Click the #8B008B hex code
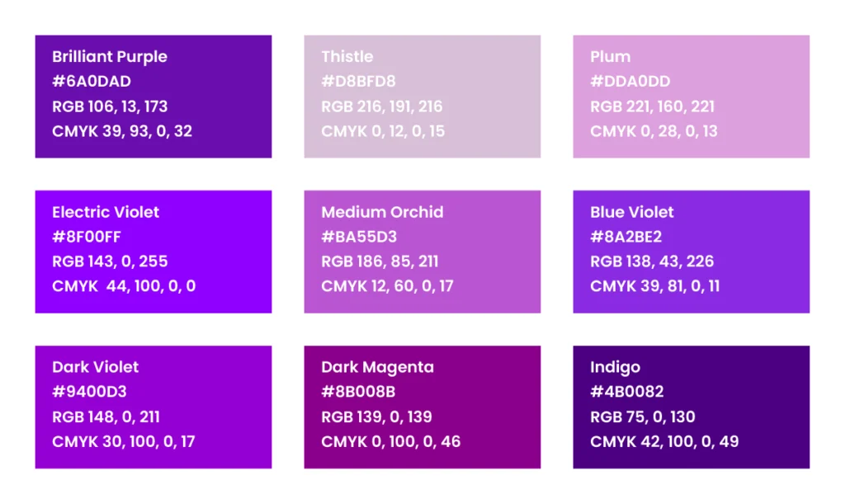This screenshot has height=504, width=845. pyautogui.click(x=358, y=392)
